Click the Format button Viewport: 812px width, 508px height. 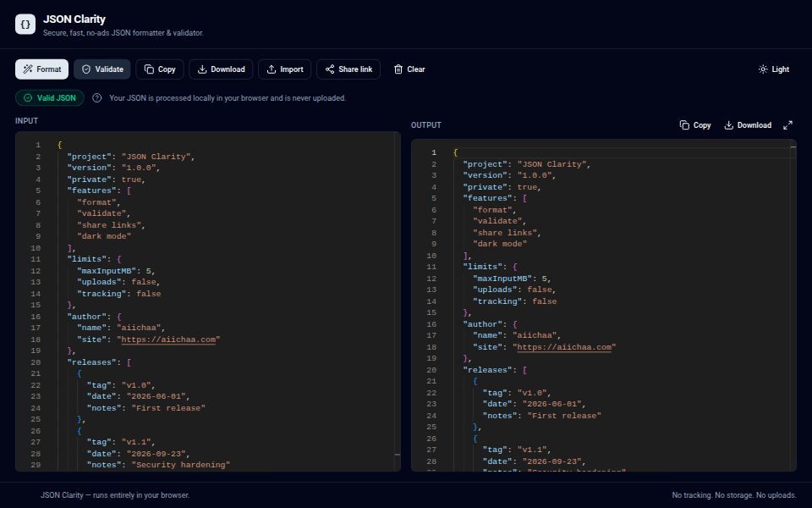point(42,69)
